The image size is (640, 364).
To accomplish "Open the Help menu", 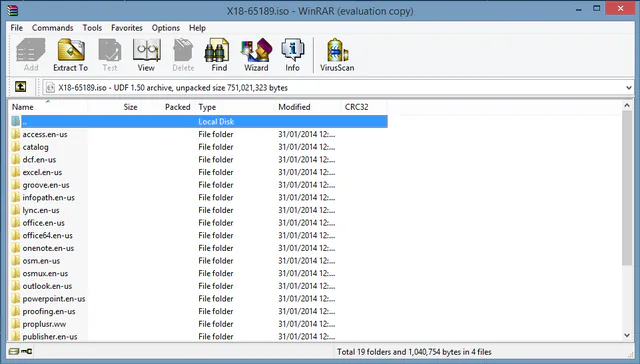I will pos(197,28).
